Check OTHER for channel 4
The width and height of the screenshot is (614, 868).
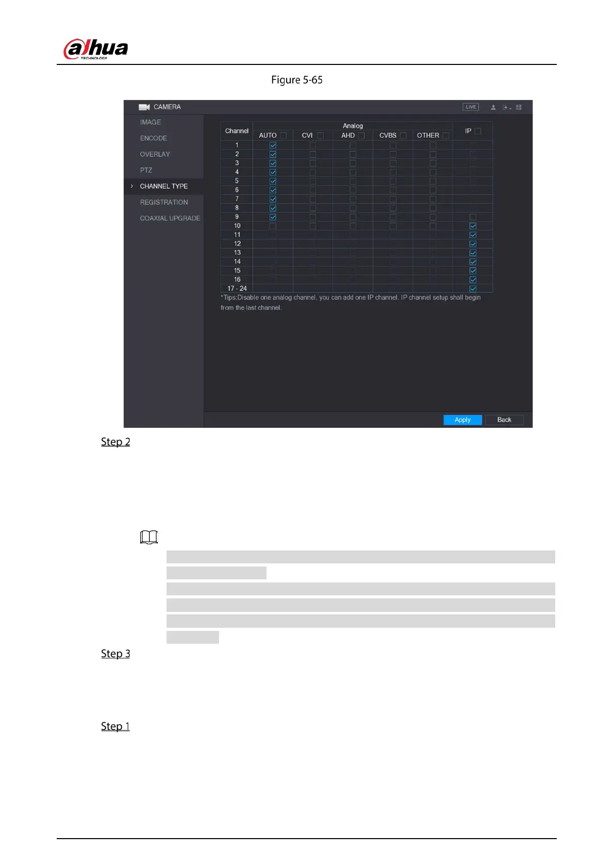click(x=433, y=172)
